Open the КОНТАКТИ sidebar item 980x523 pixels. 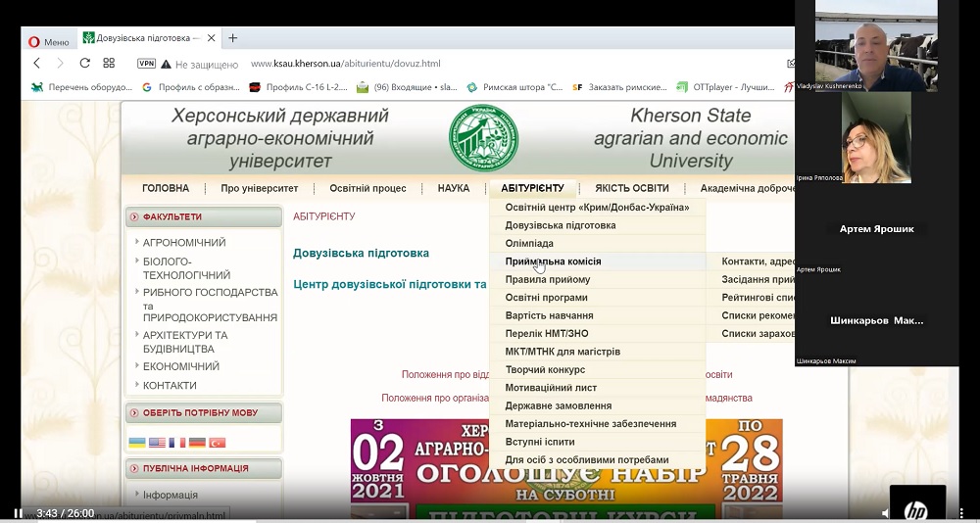[x=170, y=386]
